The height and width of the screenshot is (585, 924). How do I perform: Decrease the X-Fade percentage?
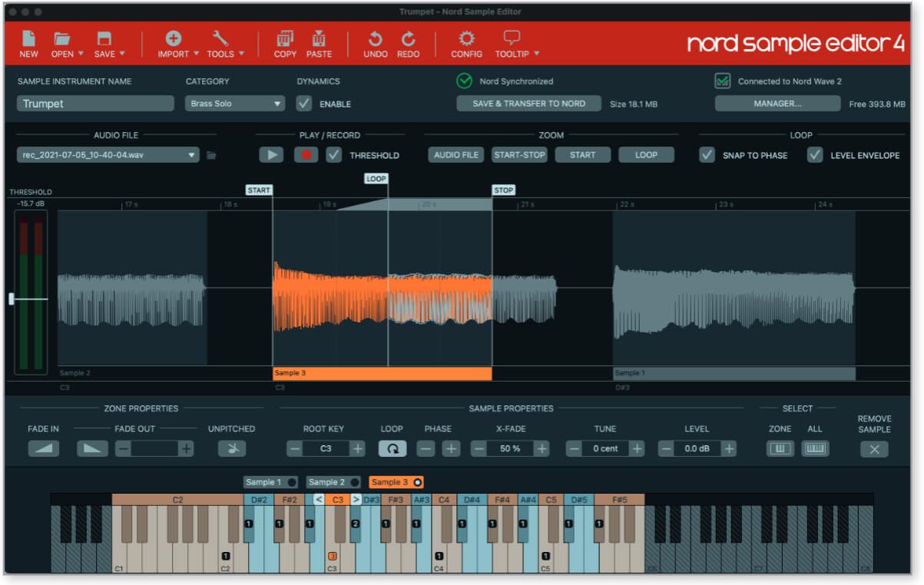(x=479, y=449)
